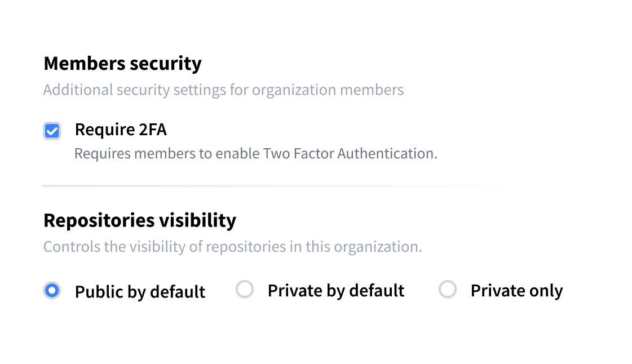Click the Require 2FA label text

[x=121, y=130]
